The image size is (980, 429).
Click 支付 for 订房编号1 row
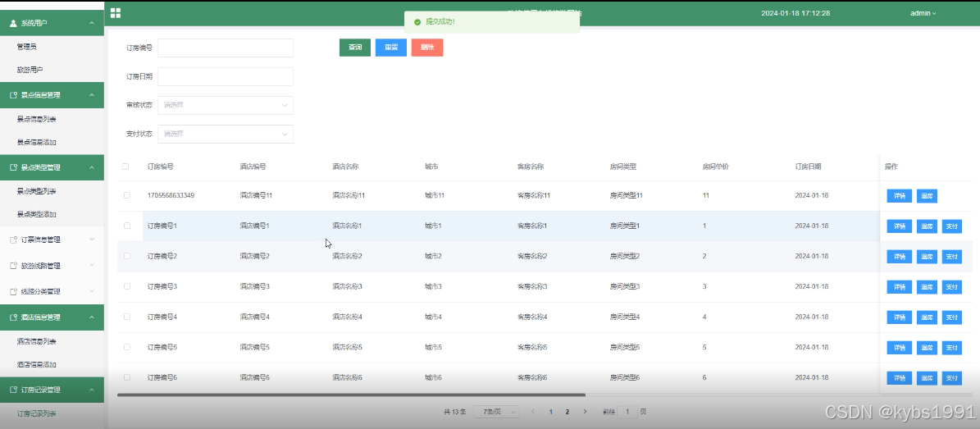(x=952, y=226)
